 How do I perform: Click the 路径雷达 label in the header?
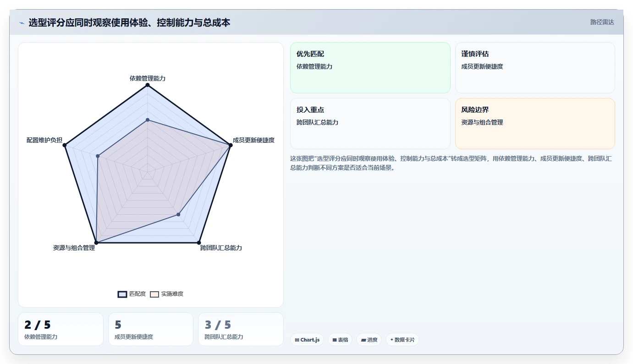coord(602,22)
